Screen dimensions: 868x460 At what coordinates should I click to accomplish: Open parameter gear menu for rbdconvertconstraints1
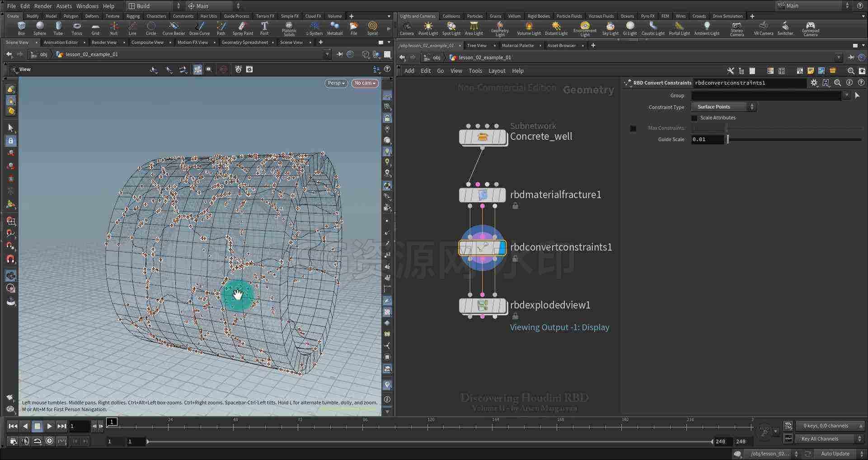point(814,83)
